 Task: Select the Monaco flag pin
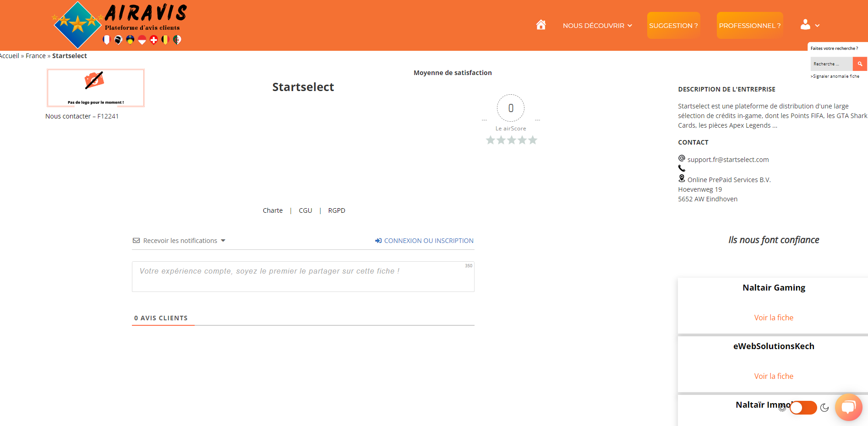coord(142,40)
